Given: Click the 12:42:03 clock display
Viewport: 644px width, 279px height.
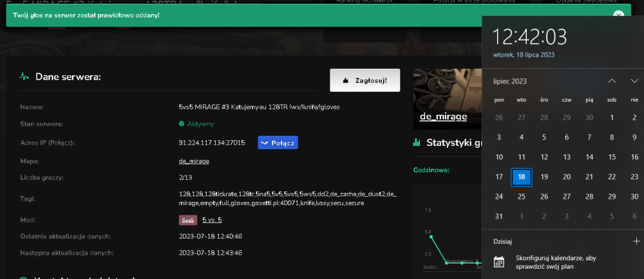Looking at the screenshot, I should pos(529,37).
